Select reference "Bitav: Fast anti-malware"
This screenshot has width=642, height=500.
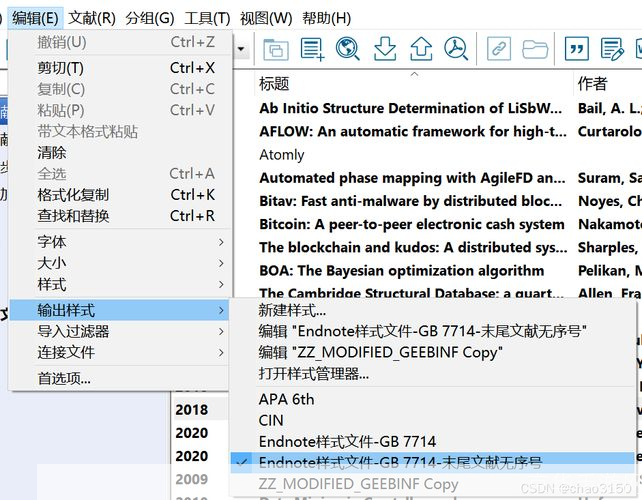click(x=411, y=201)
